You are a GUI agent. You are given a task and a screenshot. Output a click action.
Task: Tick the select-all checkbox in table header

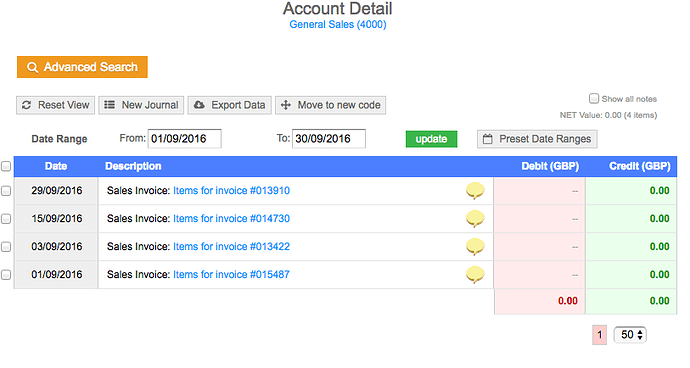point(6,166)
